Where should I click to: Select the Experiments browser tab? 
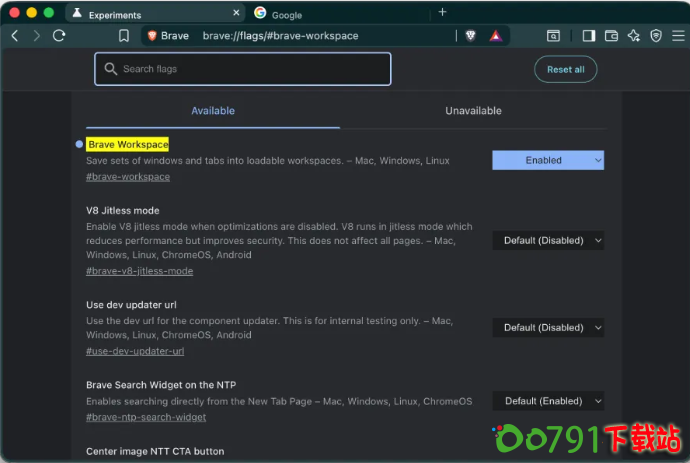(x=156, y=14)
